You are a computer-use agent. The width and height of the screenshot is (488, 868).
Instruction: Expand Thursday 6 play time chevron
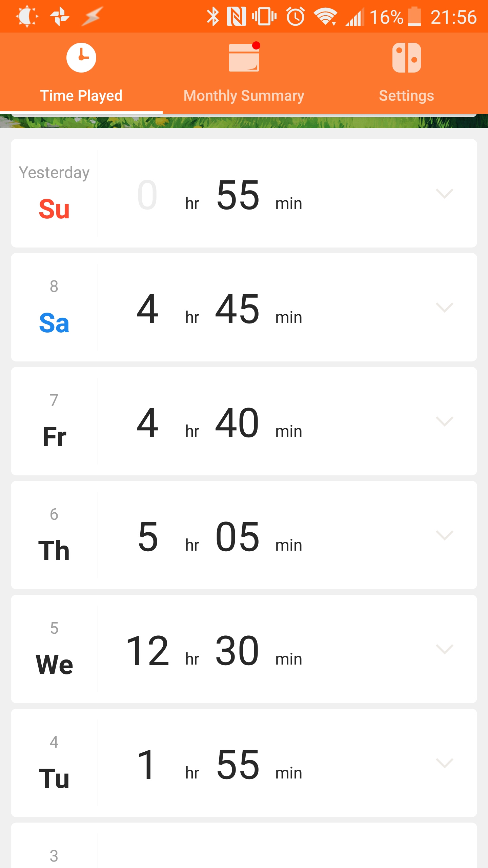[444, 535]
